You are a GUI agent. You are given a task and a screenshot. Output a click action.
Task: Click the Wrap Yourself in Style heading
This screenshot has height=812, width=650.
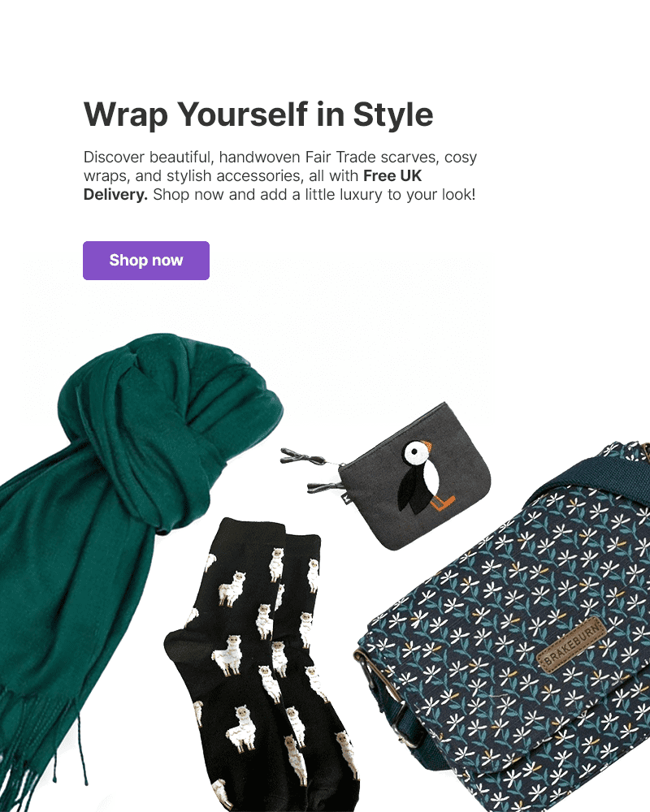click(x=258, y=114)
